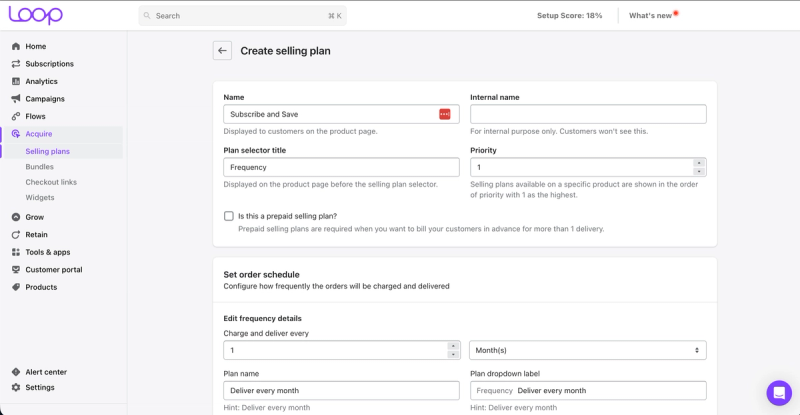Open Subscriptions in the sidebar

click(49, 64)
